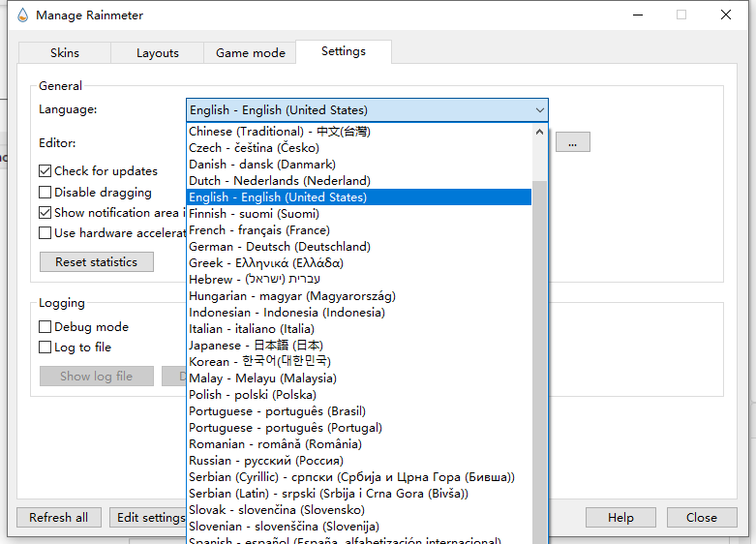The image size is (756, 544).
Task: Close the Manage Rainmeter window
Action: click(726, 15)
